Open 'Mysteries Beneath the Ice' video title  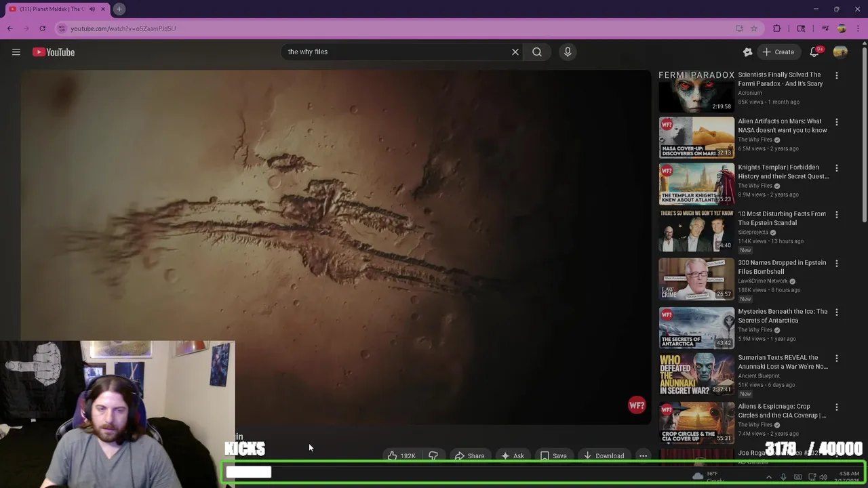pos(783,316)
